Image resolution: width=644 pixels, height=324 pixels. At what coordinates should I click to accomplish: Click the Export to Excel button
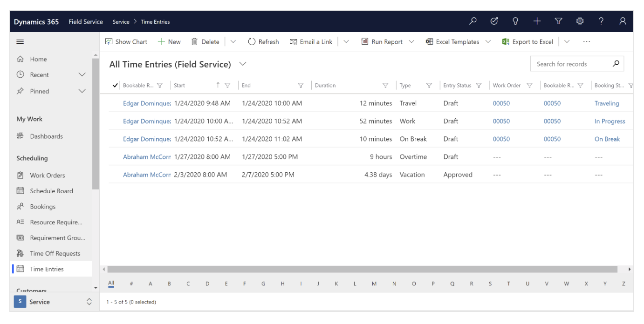[528, 42]
